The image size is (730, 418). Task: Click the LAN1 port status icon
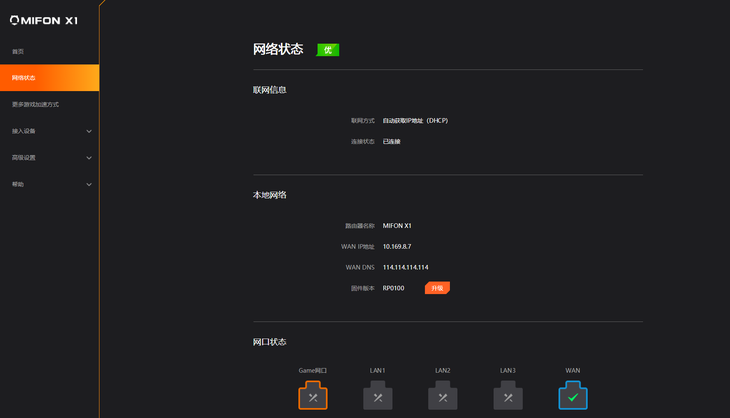(377, 397)
